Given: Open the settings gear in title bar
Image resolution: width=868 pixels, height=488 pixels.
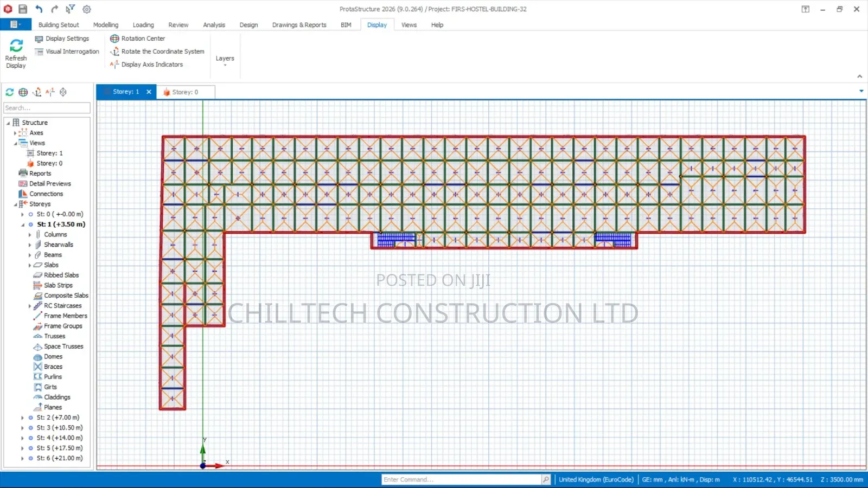Looking at the screenshot, I should pyautogui.click(x=87, y=9).
